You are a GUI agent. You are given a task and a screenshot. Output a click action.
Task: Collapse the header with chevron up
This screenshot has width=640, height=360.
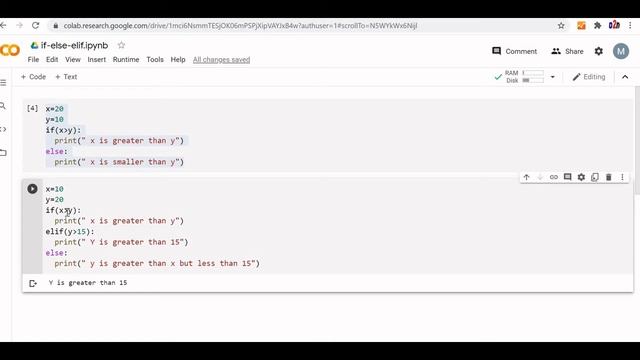(x=625, y=77)
